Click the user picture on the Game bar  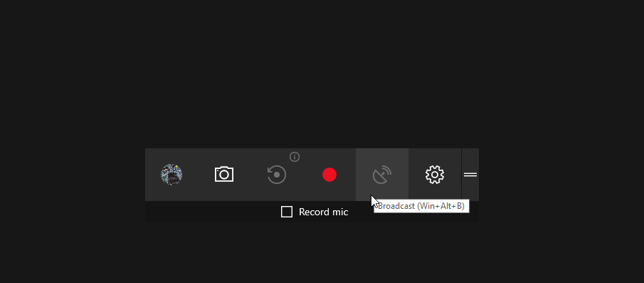(171, 175)
